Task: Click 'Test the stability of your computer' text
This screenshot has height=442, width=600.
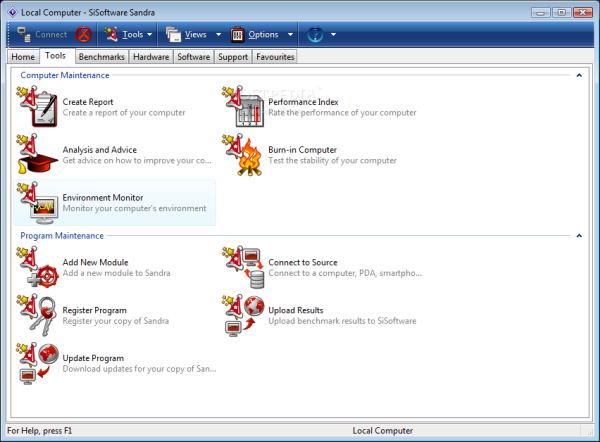Action: (332, 160)
